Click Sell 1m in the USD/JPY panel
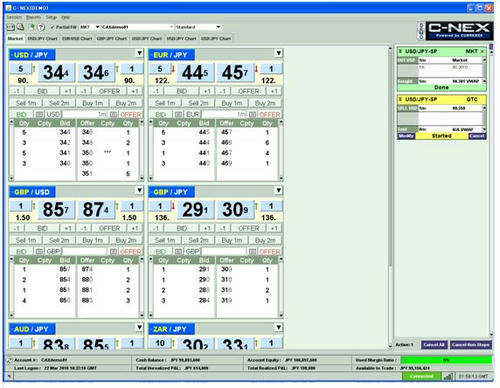500x388 pixels. (x=26, y=103)
